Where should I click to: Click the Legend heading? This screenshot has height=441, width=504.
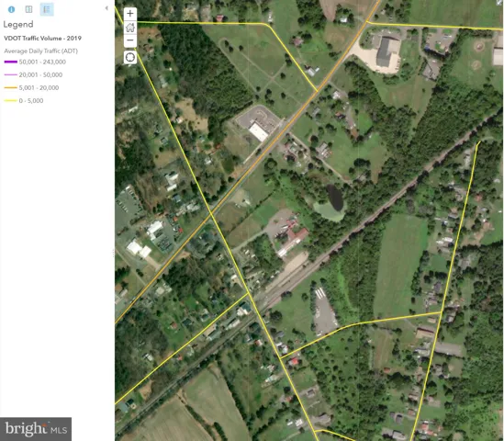coord(18,25)
